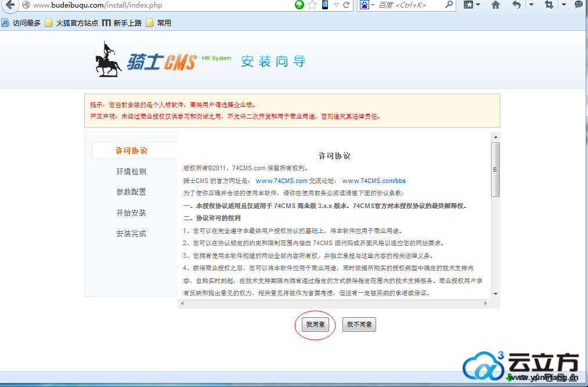Select the 安装完成 step
The width and height of the screenshot is (588, 387).
tap(131, 234)
